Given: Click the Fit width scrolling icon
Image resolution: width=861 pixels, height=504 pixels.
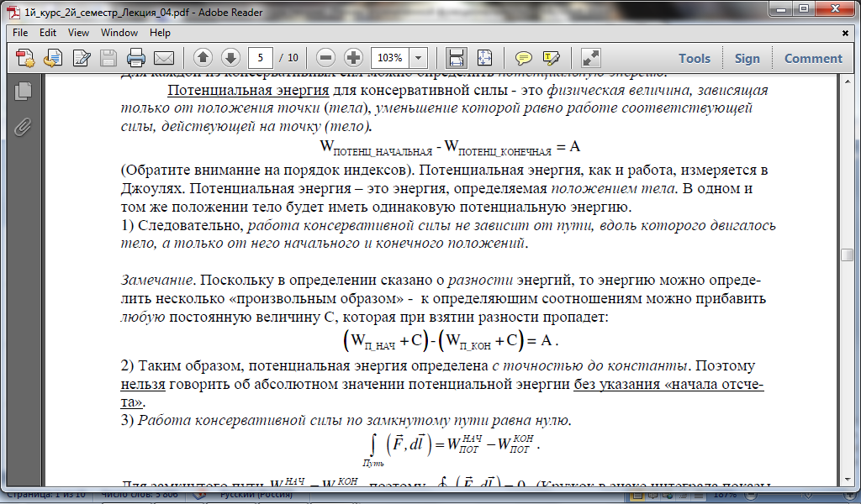Looking at the screenshot, I should tap(457, 58).
